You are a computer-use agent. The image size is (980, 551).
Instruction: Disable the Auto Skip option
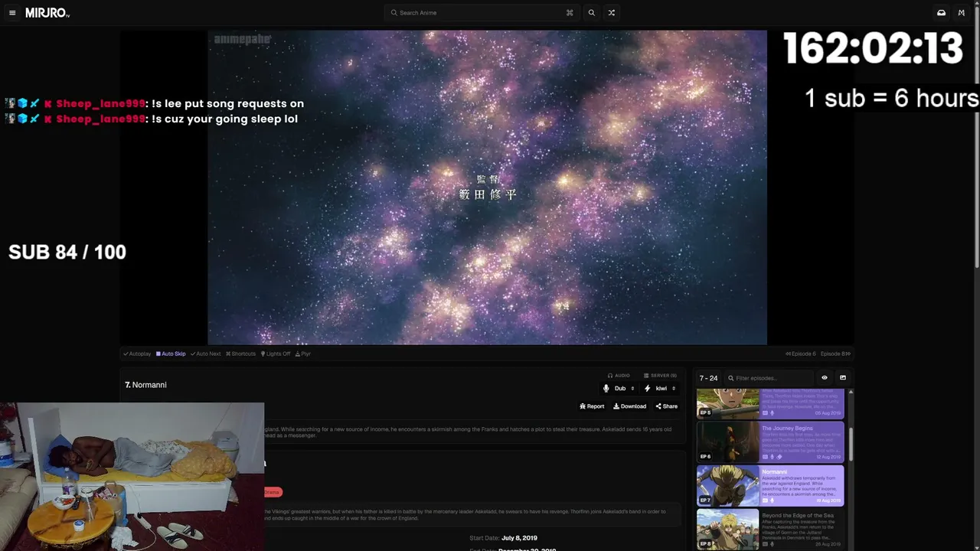171,354
